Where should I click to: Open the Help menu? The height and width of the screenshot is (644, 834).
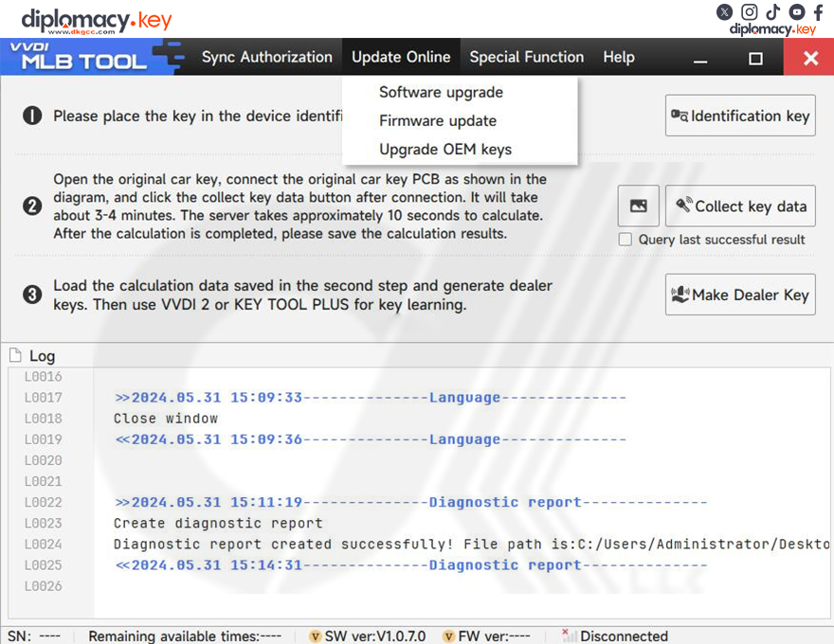tap(619, 57)
